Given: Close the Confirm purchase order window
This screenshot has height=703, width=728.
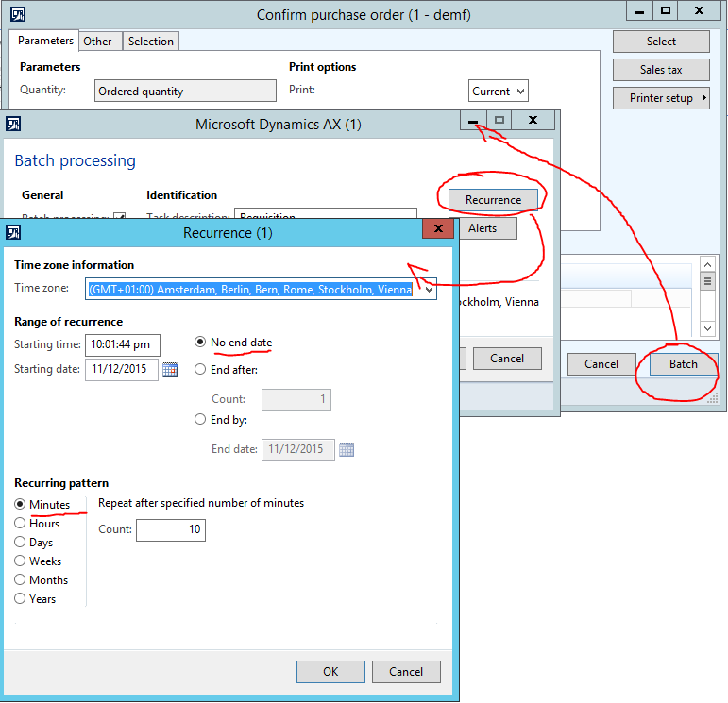Looking at the screenshot, I should pos(700,10).
